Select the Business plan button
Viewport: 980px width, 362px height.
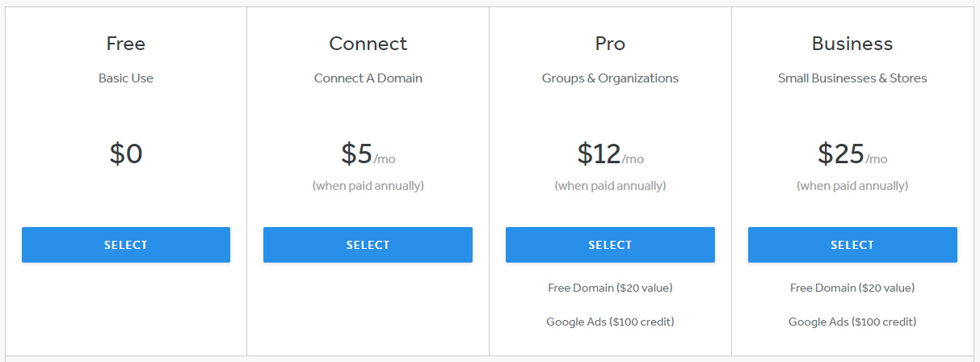[x=852, y=245]
